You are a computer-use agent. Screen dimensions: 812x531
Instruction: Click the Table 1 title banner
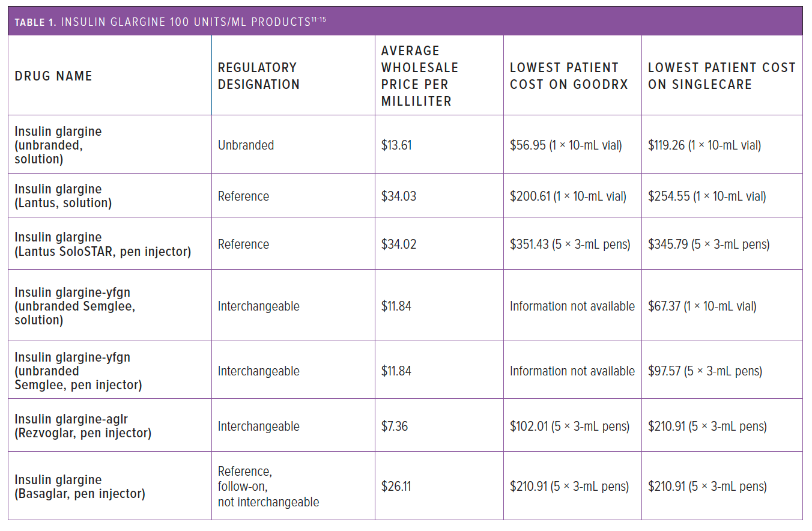405,21
